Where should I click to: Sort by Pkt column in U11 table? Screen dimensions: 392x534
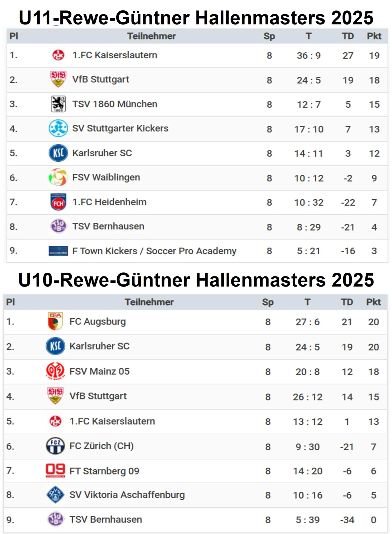coord(374,36)
